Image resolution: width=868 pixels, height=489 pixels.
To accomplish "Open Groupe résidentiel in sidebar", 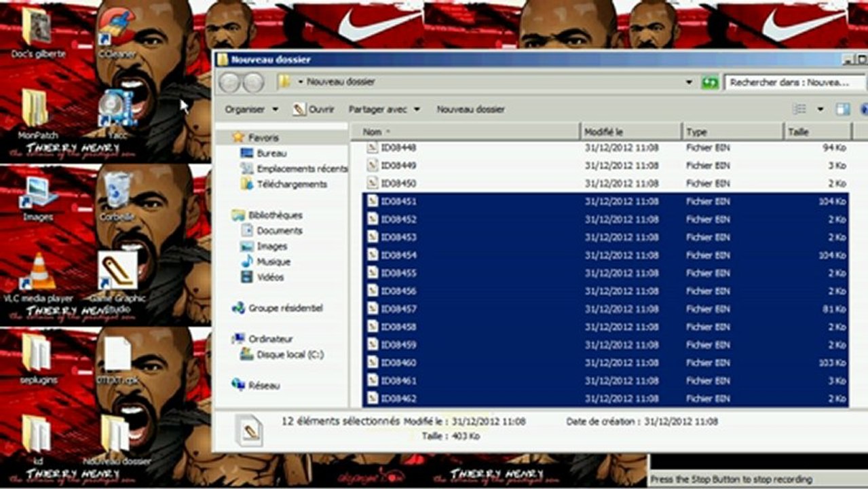I will tap(277, 308).
